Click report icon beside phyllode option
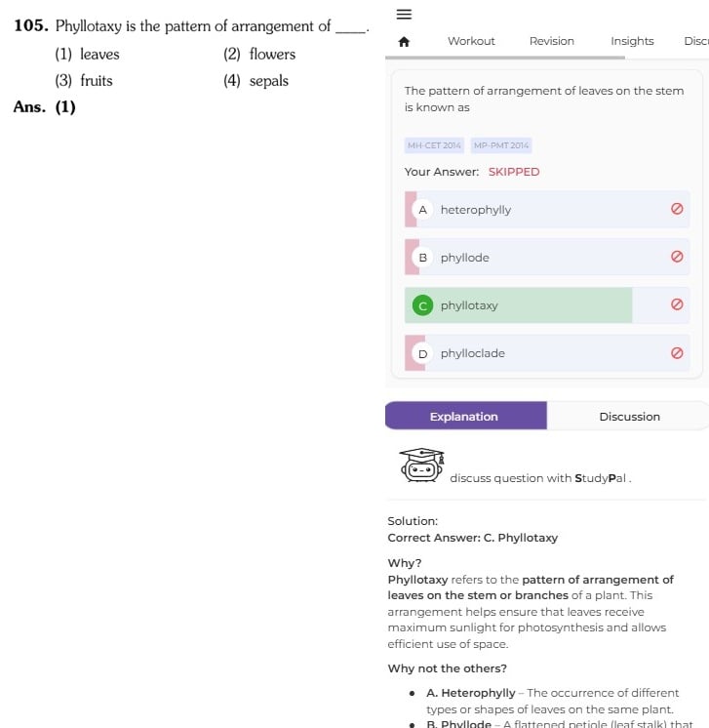 tap(677, 257)
